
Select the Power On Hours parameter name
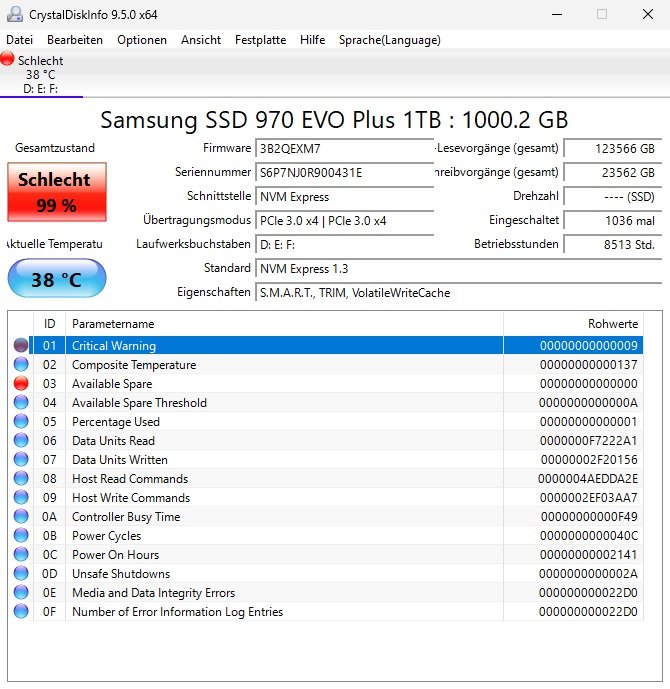click(x=116, y=555)
